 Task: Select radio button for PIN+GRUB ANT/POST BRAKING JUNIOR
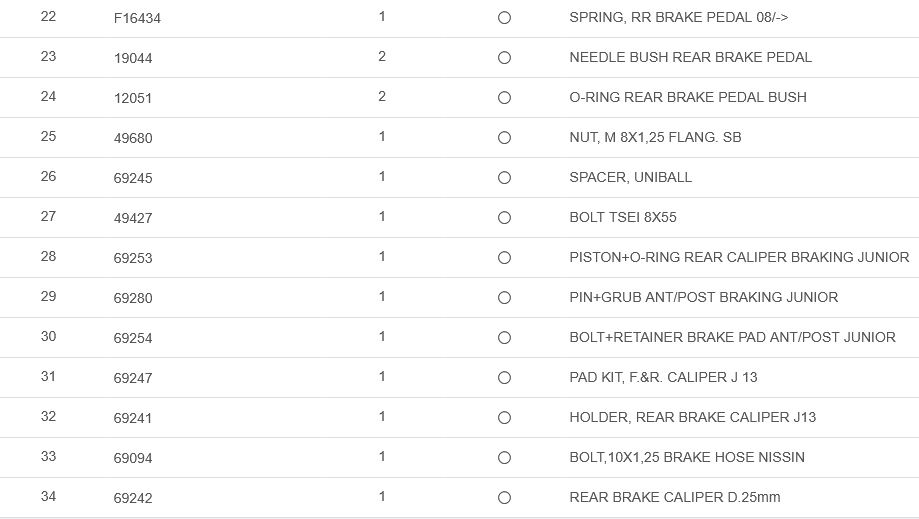(x=504, y=298)
